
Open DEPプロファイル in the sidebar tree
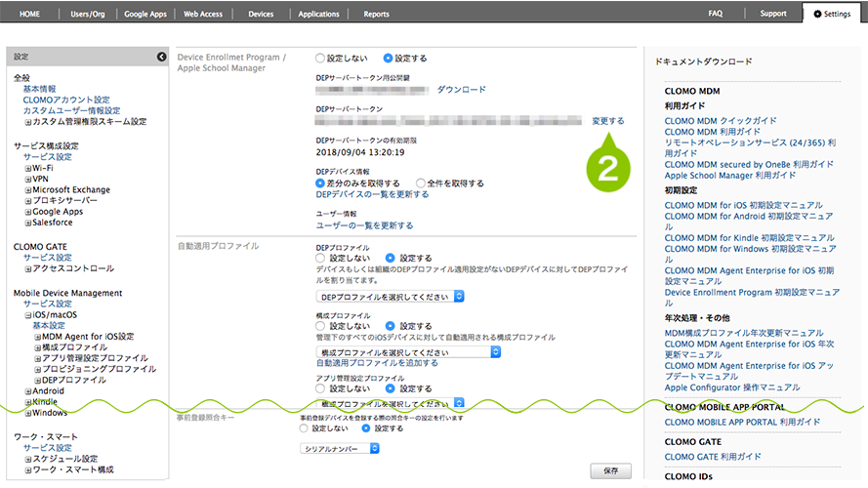tap(76, 380)
